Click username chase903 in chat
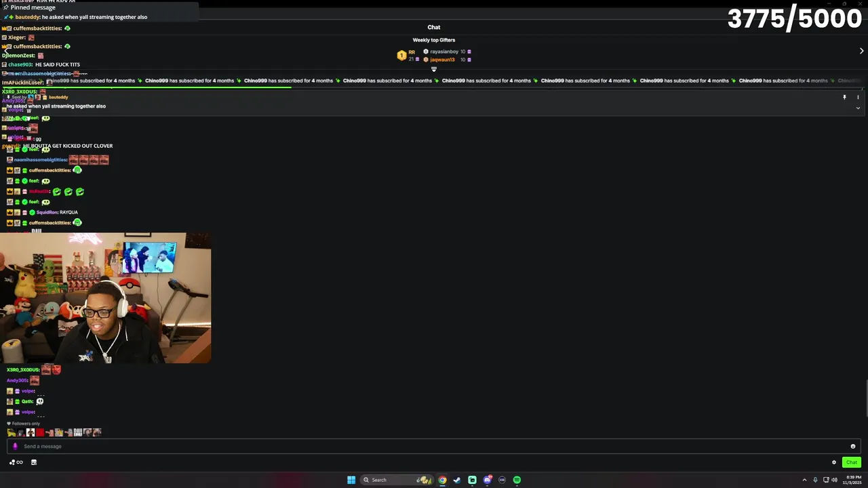This screenshot has height=488, width=868. (20, 64)
